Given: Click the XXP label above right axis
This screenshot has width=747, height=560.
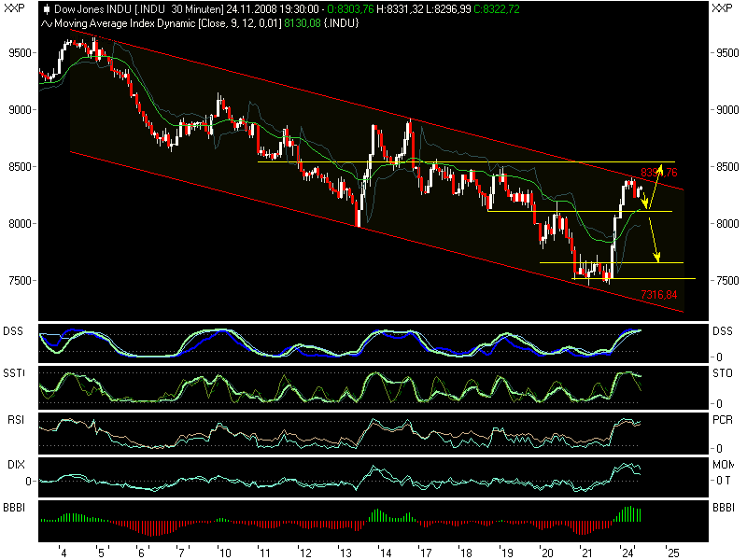Looking at the screenshot, I should coord(722,7).
